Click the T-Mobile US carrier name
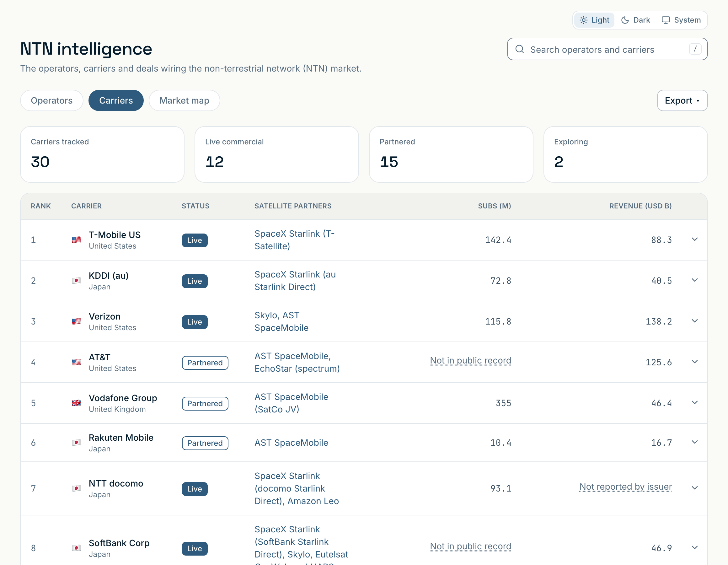The image size is (728, 565). pyautogui.click(x=115, y=235)
